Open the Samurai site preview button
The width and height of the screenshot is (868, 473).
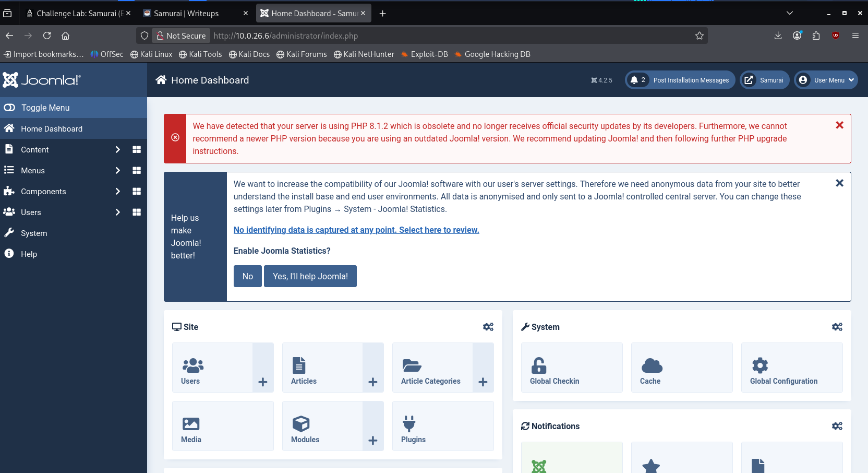click(765, 80)
